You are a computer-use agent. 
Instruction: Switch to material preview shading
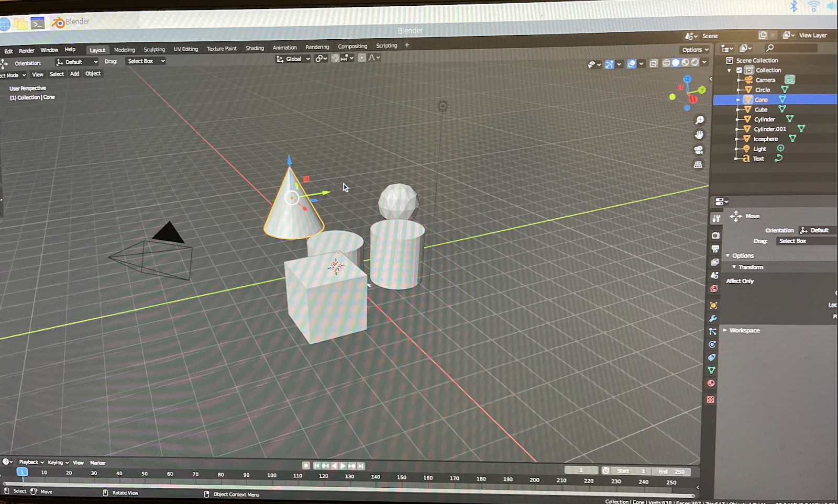685,62
